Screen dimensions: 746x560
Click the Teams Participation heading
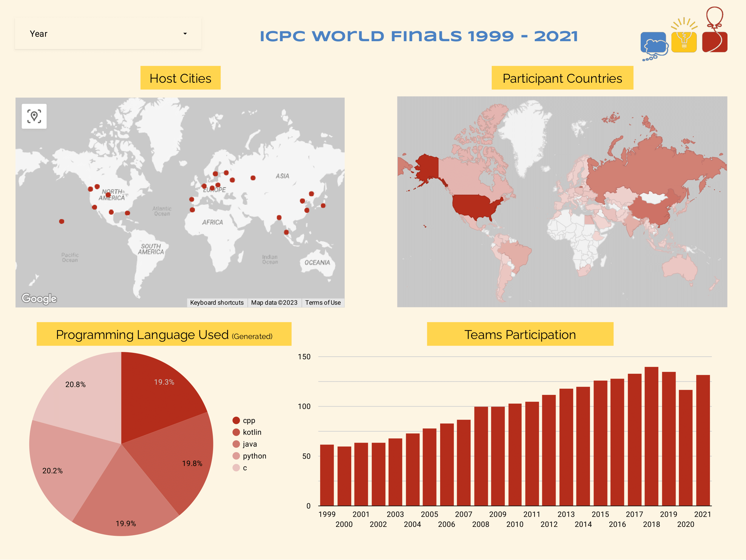click(520, 334)
